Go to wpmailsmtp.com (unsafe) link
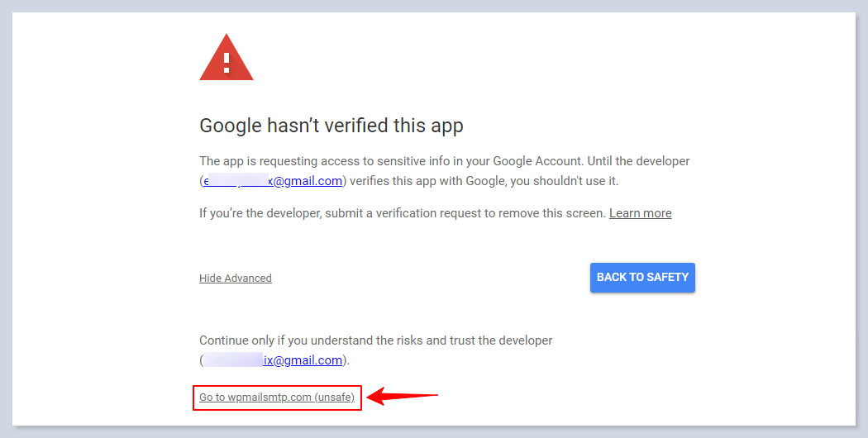The height and width of the screenshot is (438, 868). (277, 397)
